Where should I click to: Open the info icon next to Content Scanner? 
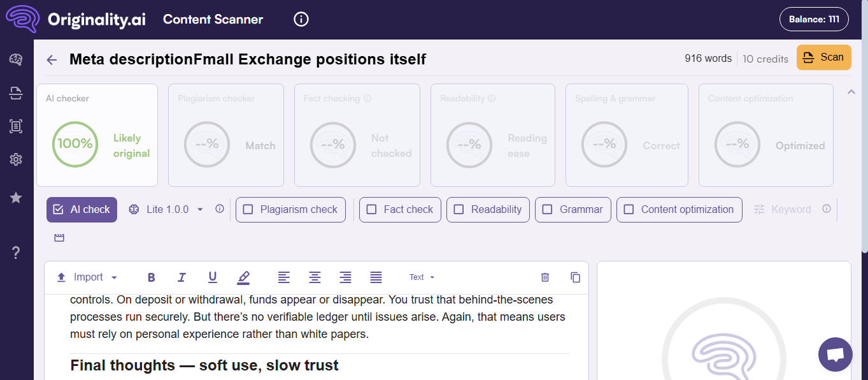click(x=301, y=19)
